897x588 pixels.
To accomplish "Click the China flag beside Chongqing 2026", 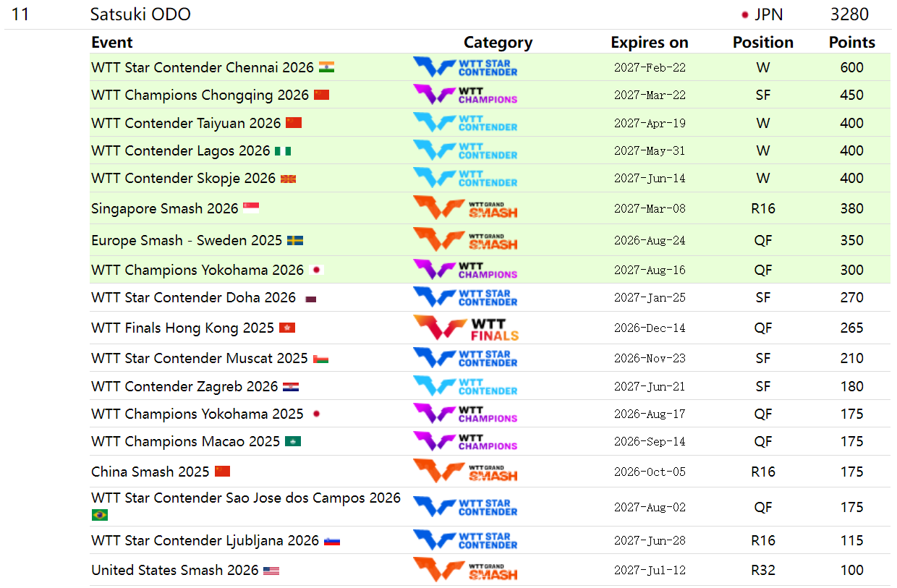I will (x=321, y=95).
